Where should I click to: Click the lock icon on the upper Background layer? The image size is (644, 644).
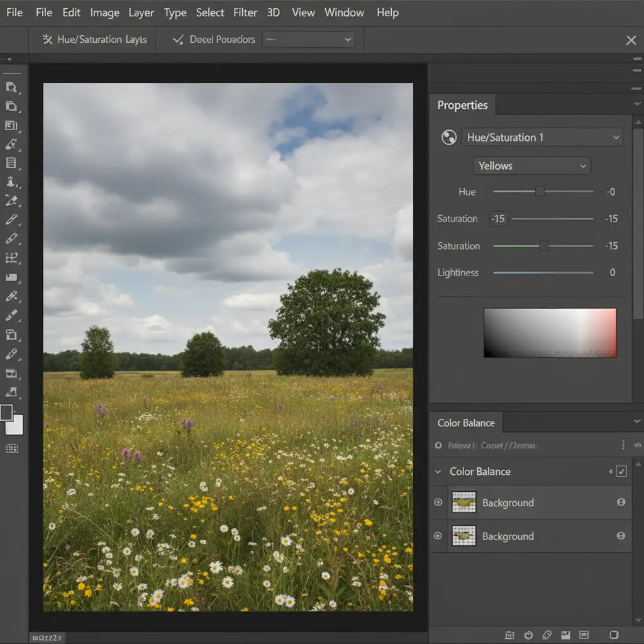[621, 502]
